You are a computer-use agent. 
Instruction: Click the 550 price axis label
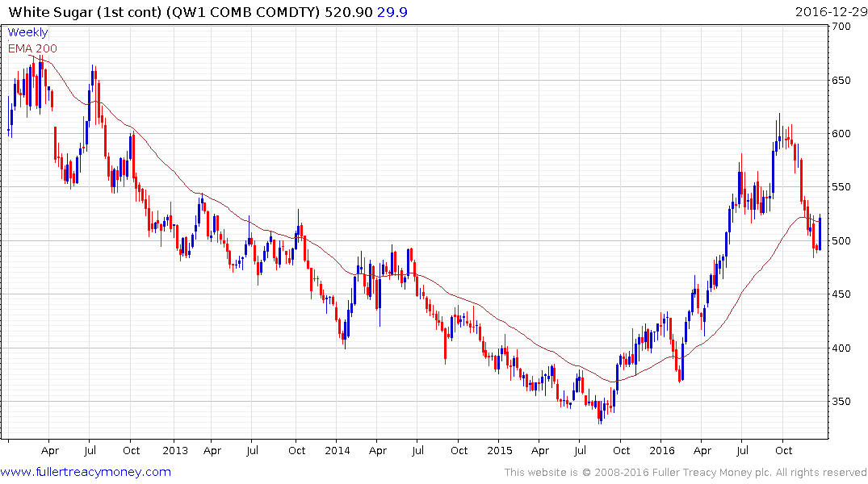(841, 187)
